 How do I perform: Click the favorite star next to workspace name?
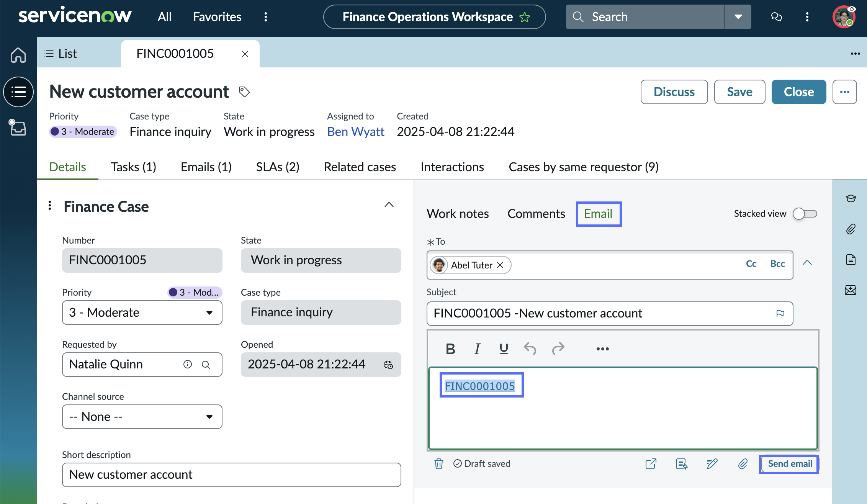coord(525,17)
